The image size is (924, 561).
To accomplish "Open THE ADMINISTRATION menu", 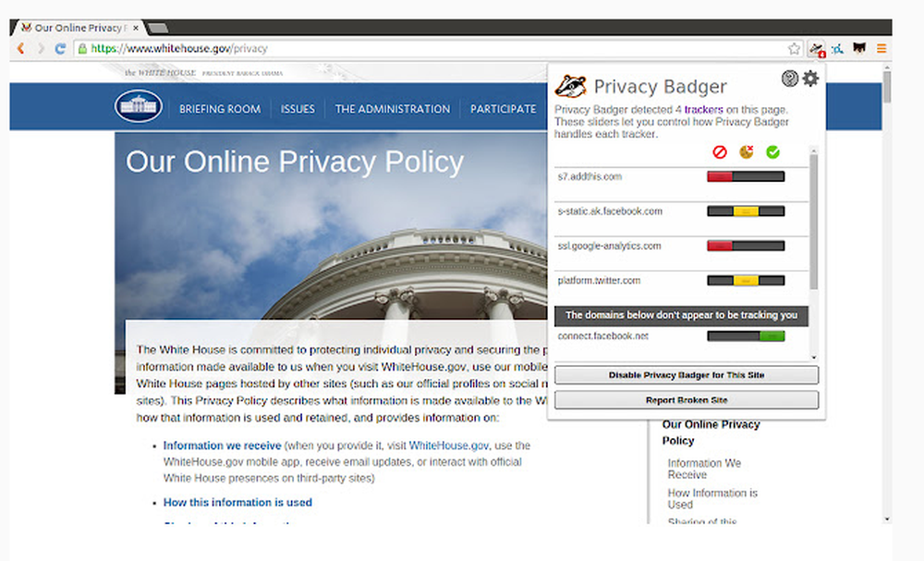I will point(393,109).
